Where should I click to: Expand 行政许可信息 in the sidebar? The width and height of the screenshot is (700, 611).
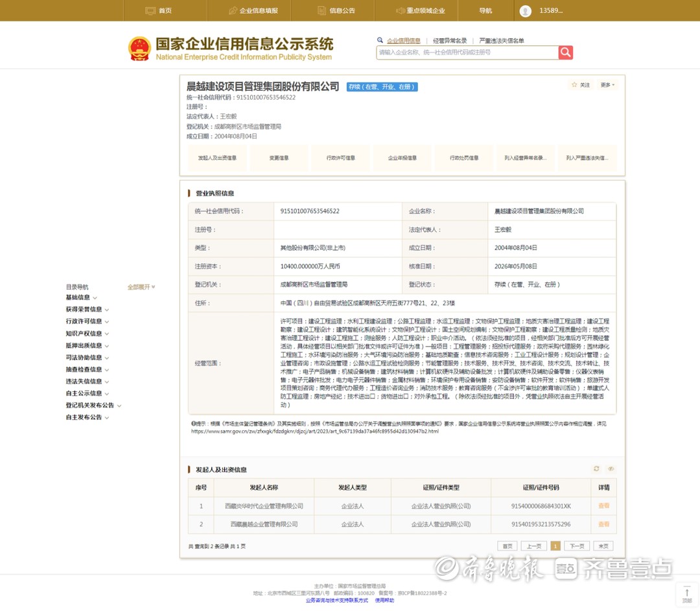pyautogui.click(x=87, y=321)
